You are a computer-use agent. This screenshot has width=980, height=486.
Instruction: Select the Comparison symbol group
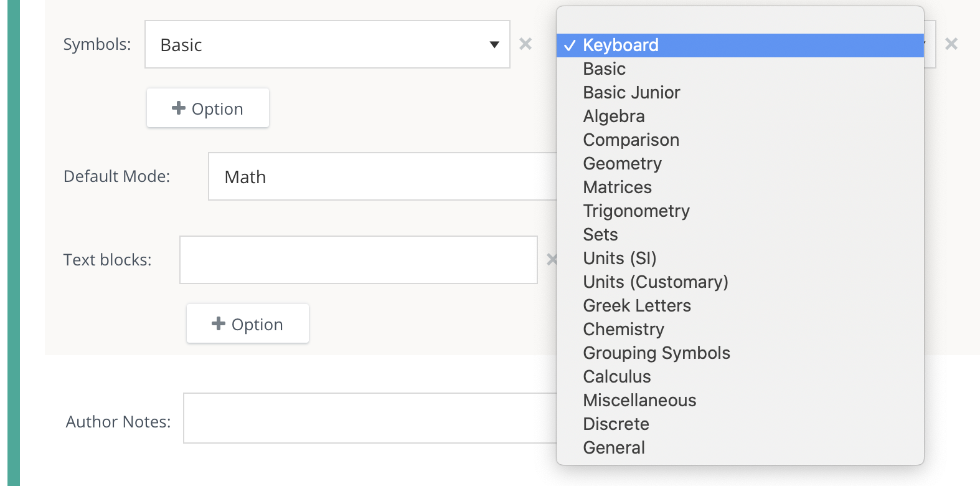(631, 140)
